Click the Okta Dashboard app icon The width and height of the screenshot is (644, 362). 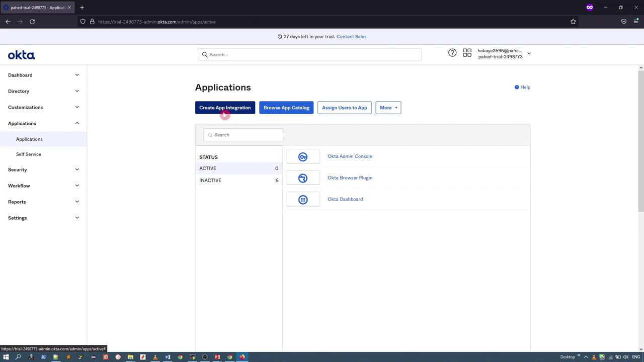pyautogui.click(x=303, y=200)
